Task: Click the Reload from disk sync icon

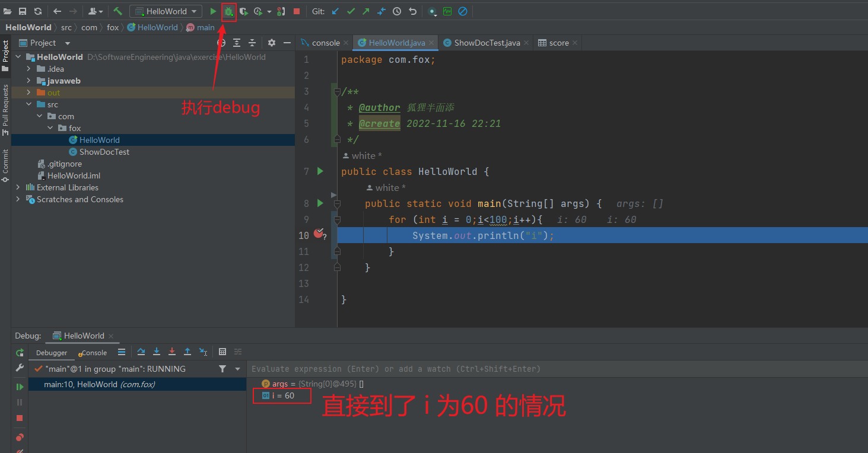Action: (x=38, y=11)
